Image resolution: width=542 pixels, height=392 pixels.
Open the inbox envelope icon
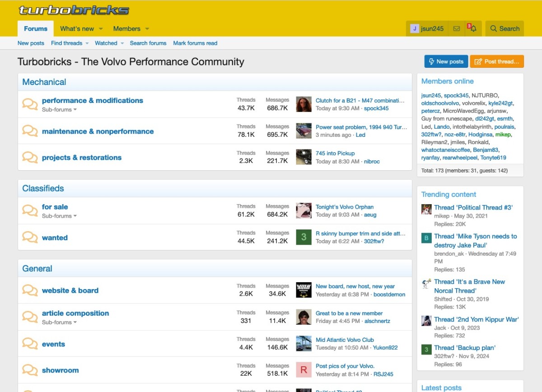(456, 28)
